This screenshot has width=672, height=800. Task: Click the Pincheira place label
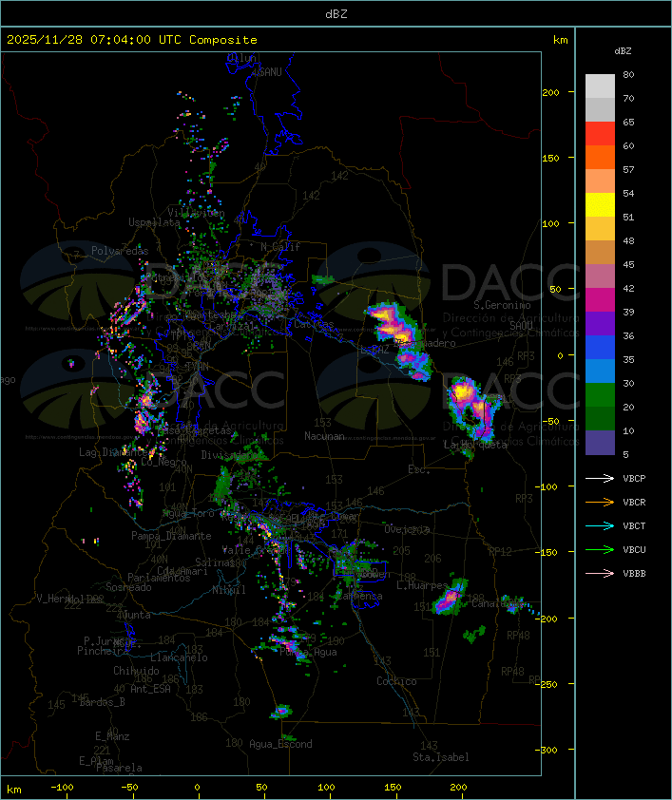point(103,651)
